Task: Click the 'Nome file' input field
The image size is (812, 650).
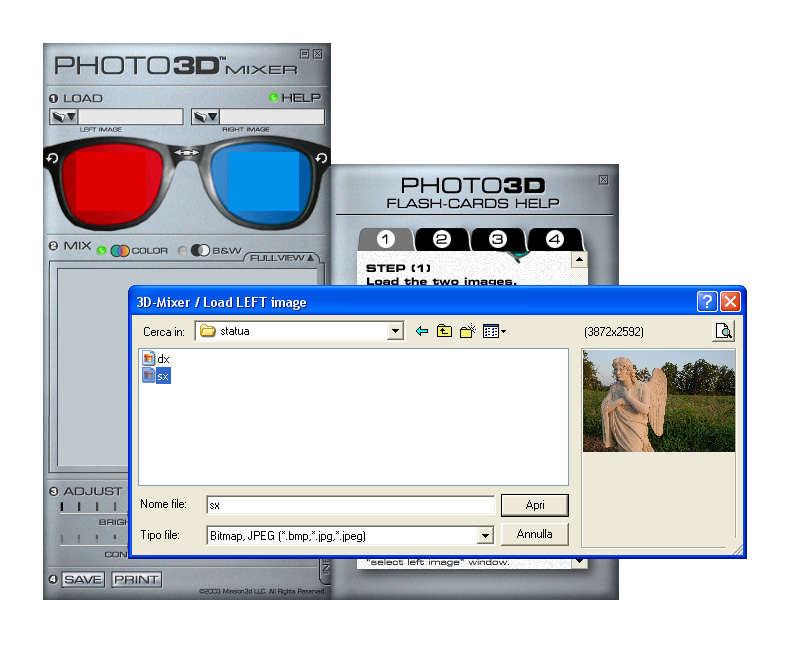Action: (351, 505)
